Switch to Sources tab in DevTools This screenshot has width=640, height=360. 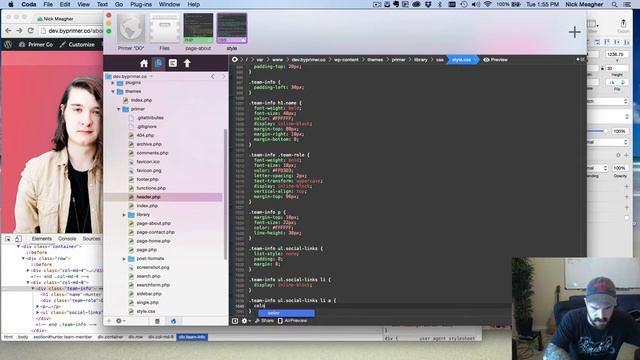coord(91,238)
